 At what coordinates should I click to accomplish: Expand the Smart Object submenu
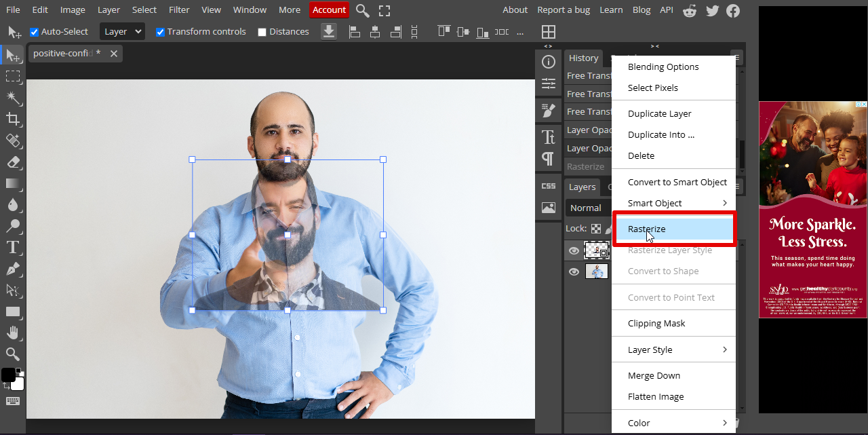pos(674,203)
